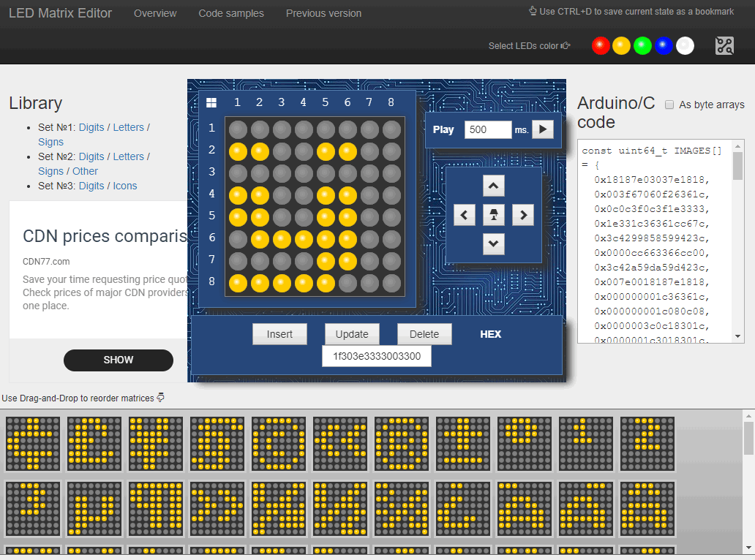This screenshot has width=755, height=560.
Task: Open the Previous version menu item
Action: coord(323,13)
